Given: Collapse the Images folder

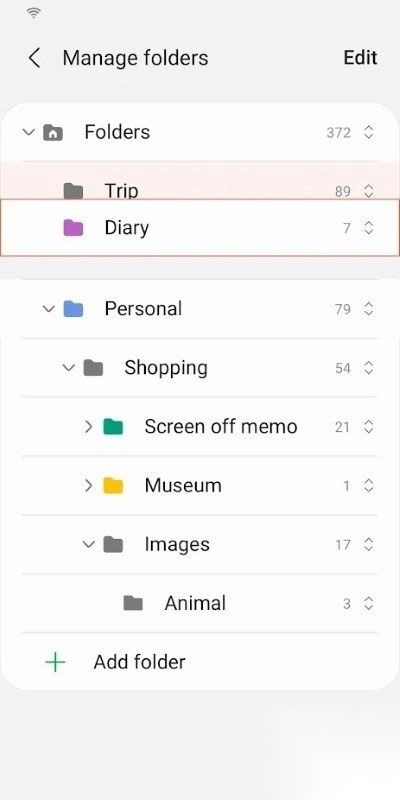Looking at the screenshot, I should [88, 544].
